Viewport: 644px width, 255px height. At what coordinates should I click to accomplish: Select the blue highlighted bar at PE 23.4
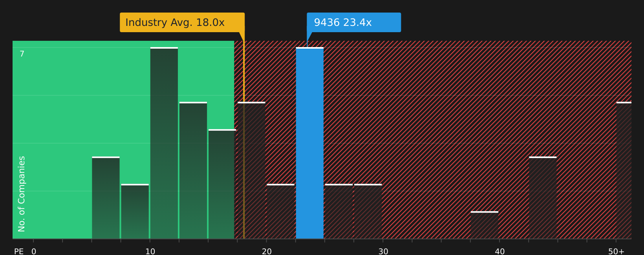pyautogui.click(x=310, y=143)
